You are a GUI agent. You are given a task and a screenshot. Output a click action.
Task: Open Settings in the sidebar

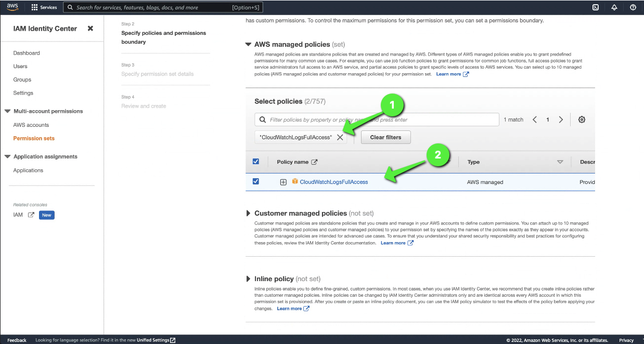point(23,93)
